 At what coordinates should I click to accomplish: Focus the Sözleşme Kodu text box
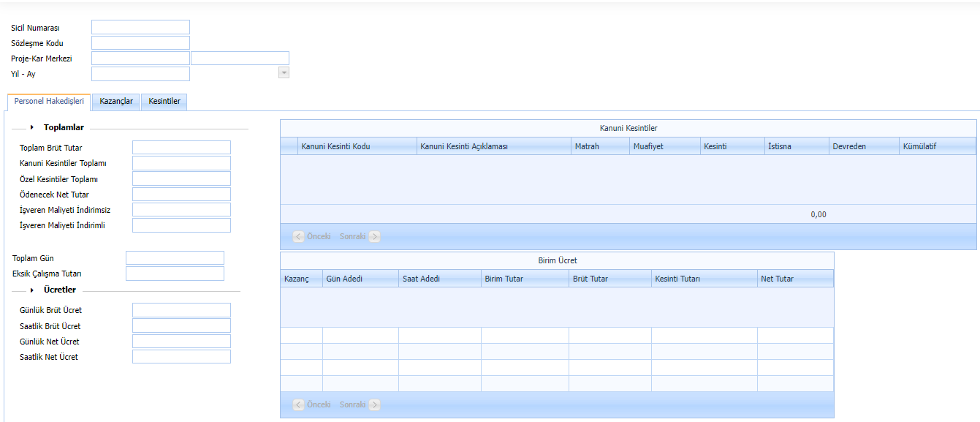click(x=140, y=43)
